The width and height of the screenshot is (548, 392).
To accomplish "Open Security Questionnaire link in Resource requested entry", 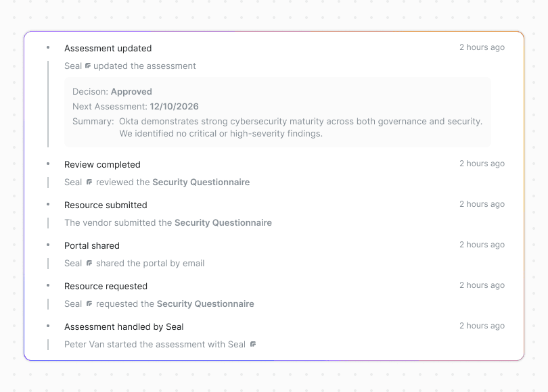I will coord(206,304).
